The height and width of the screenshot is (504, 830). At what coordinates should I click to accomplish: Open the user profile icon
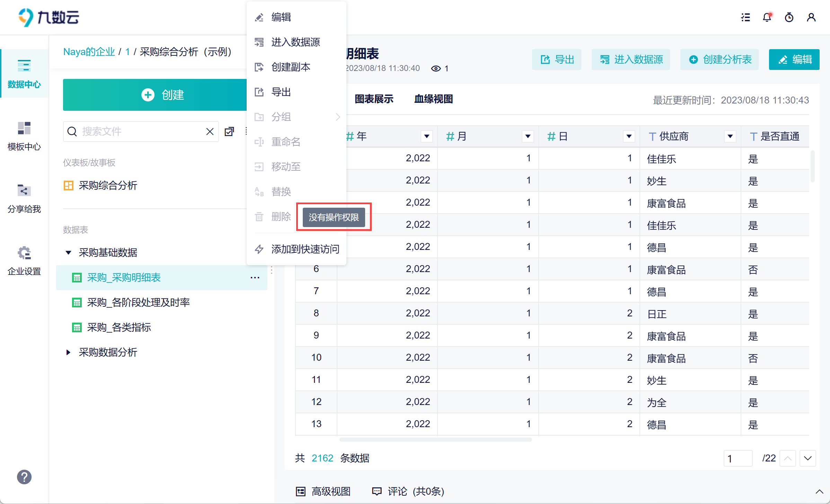(x=811, y=17)
